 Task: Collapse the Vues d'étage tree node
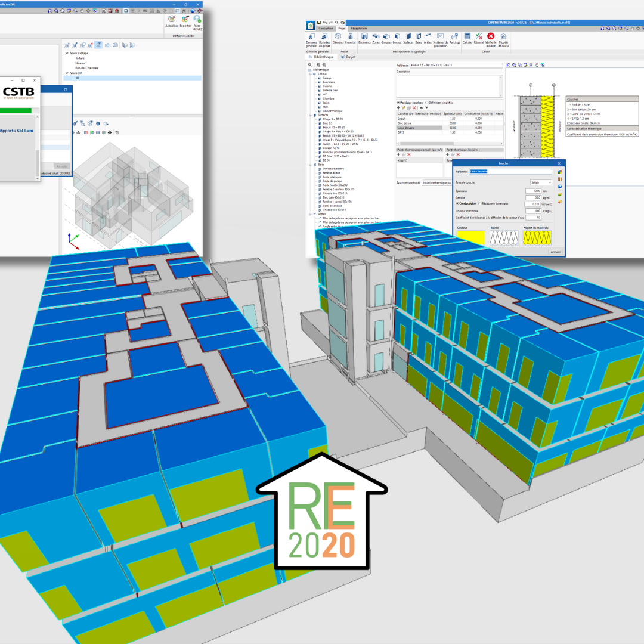[67, 53]
